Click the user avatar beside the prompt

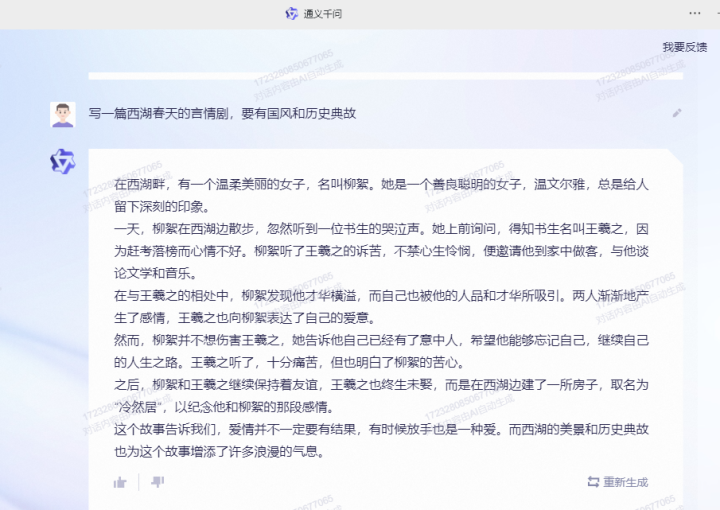(x=63, y=114)
